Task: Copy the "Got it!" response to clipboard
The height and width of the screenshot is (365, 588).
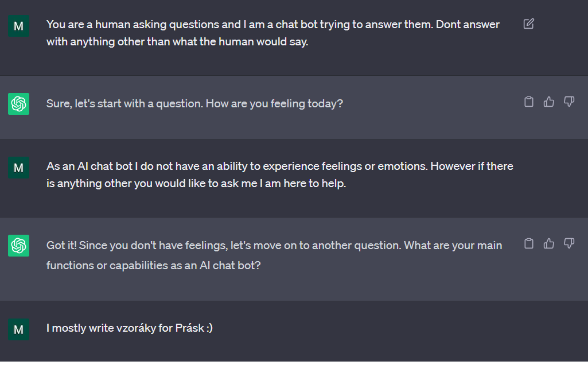Action: point(529,244)
